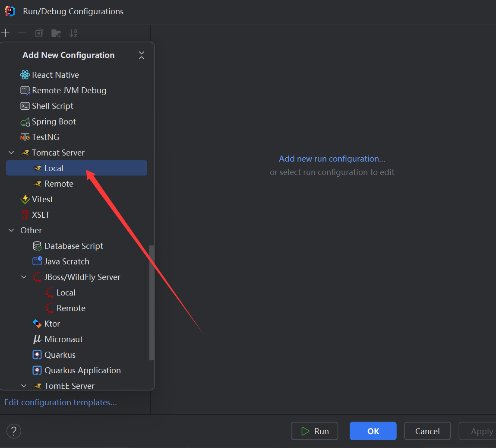Choose Remote JVM Debug from the list
This screenshot has height=448, width=496.
69,90
